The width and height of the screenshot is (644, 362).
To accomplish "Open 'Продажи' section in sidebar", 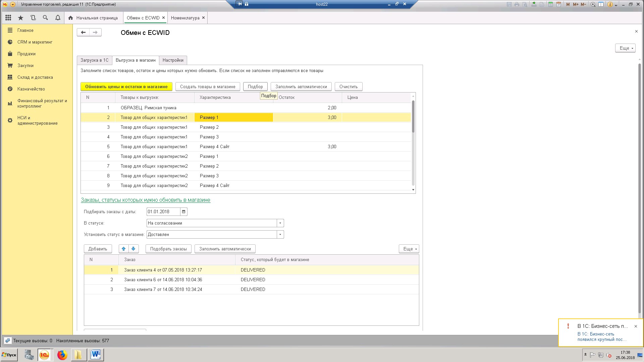I will tap(26, 54).
